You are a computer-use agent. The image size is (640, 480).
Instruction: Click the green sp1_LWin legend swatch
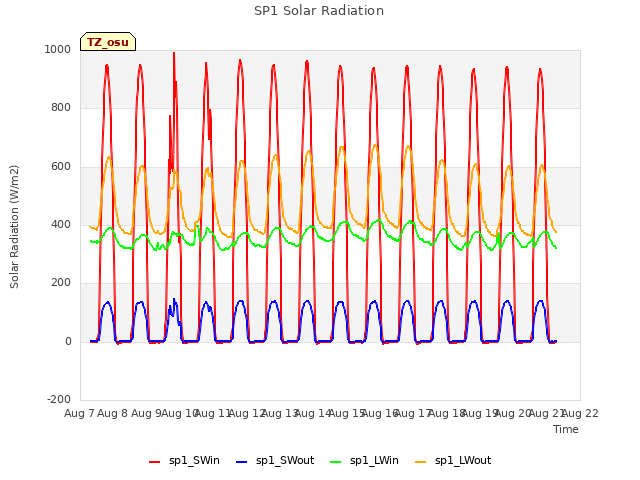pyautogui.click(x=336, y=462)
